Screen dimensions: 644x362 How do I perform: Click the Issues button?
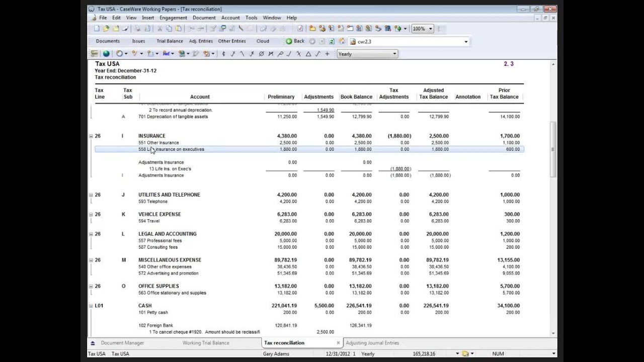[x=138, y=41]
